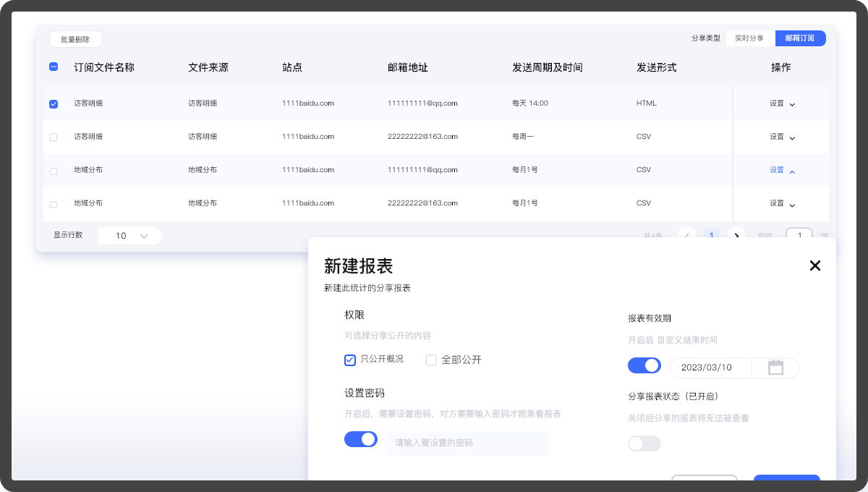Click the 批量删除 button

76,40
